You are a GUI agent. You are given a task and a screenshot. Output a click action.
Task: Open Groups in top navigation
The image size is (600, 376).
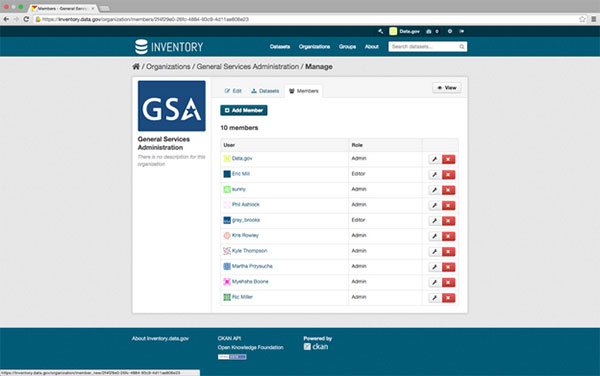tap(347, 47)
